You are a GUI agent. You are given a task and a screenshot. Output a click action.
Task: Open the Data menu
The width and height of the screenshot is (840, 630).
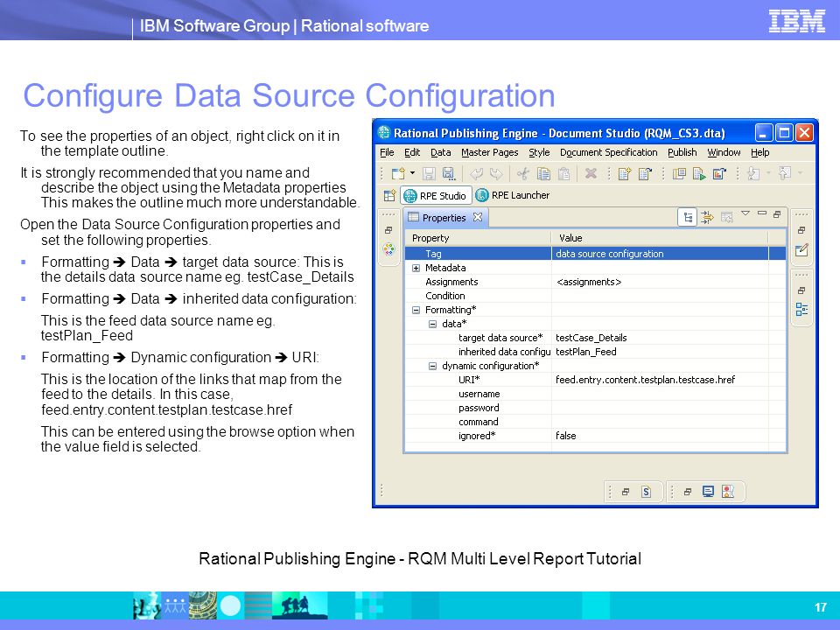pyautogui.click(x=440, y=152)
